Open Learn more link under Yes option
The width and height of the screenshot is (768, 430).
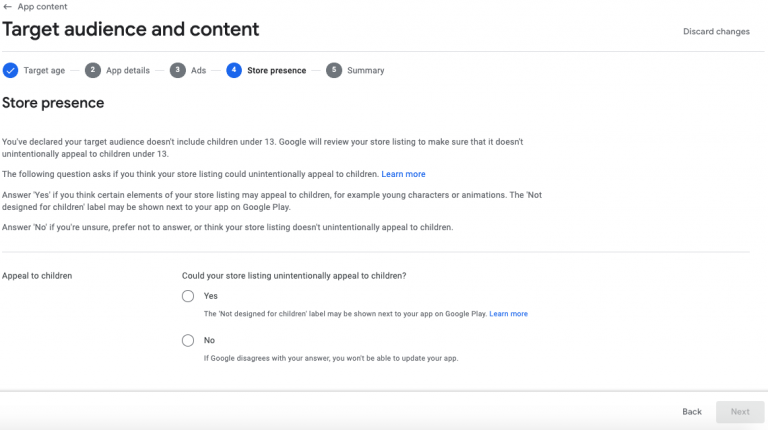(x=508, y=314)
